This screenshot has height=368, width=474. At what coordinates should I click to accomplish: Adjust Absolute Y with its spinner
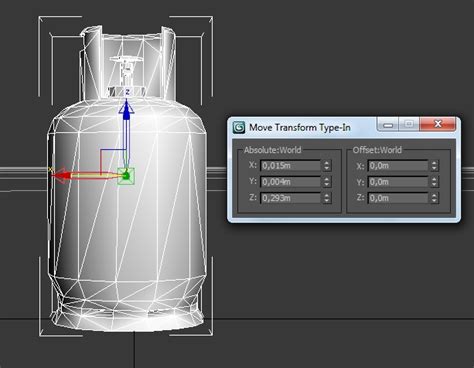pos(327,182)
